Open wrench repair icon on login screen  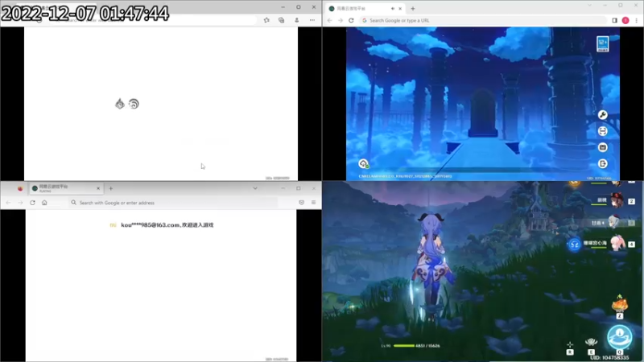pos(602,115)
